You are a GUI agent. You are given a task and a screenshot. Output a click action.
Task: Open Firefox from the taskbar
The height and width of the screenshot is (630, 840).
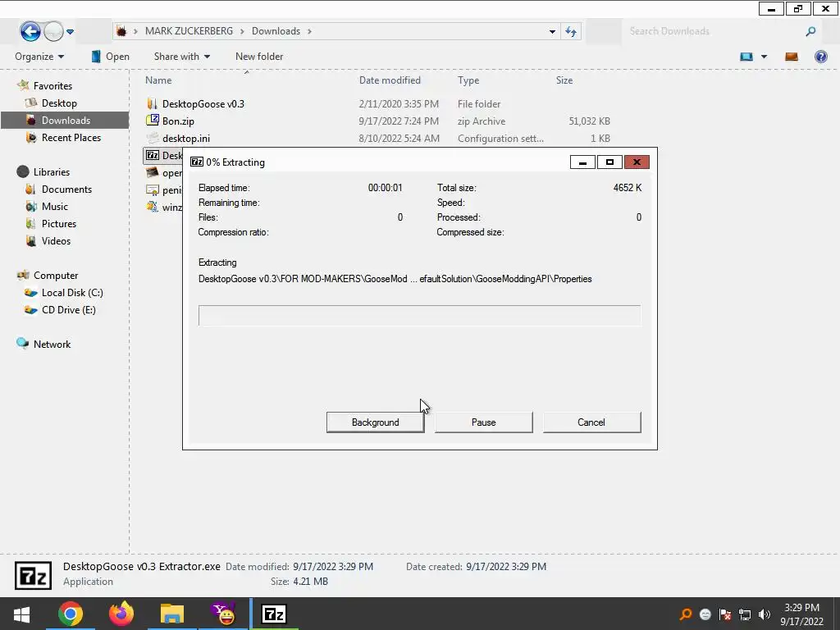tap(121, 614)
